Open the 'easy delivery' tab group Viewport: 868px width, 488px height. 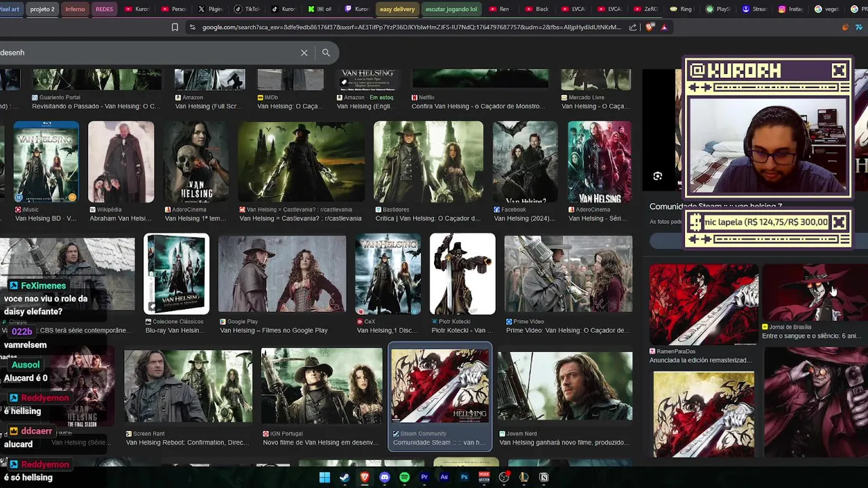pos(397,9)
